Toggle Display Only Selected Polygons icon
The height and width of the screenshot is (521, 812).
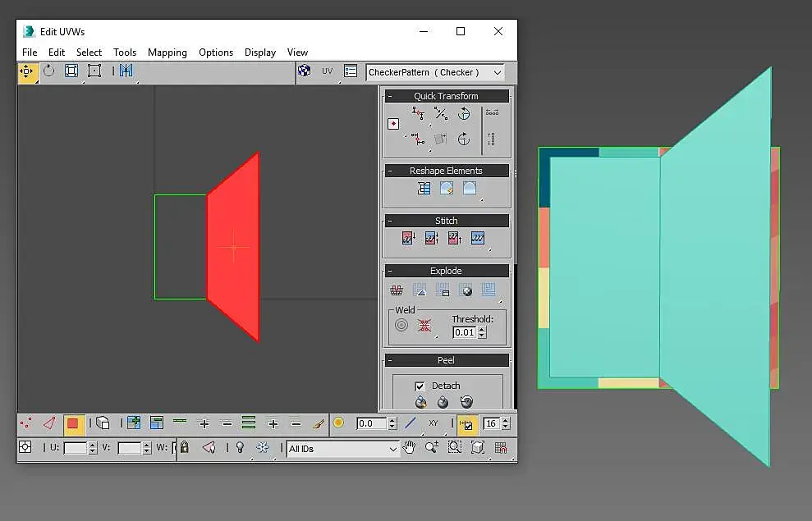coord(209,447)
